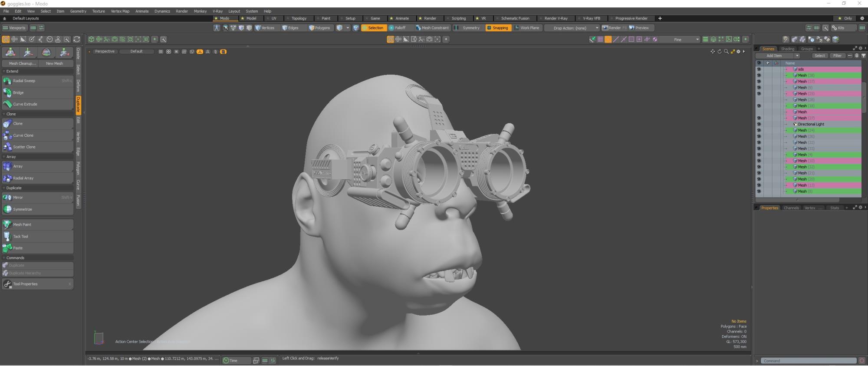
Task: Switch to Polygons selection mode
Action: click(319, 28)
